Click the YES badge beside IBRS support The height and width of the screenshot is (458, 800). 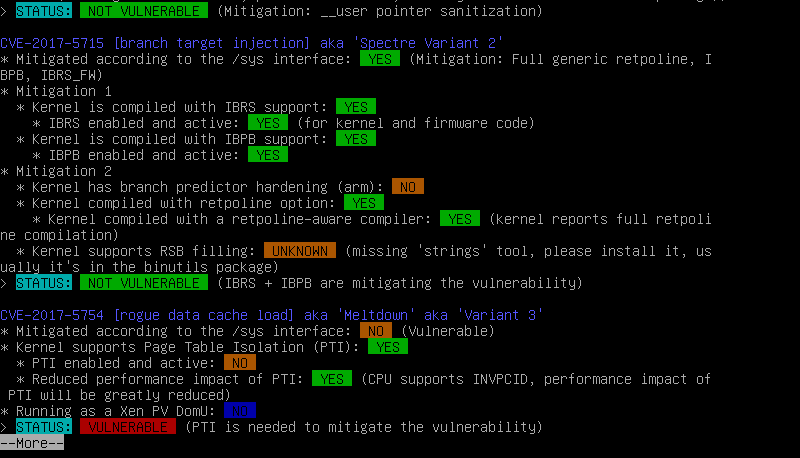click(356, 107)
